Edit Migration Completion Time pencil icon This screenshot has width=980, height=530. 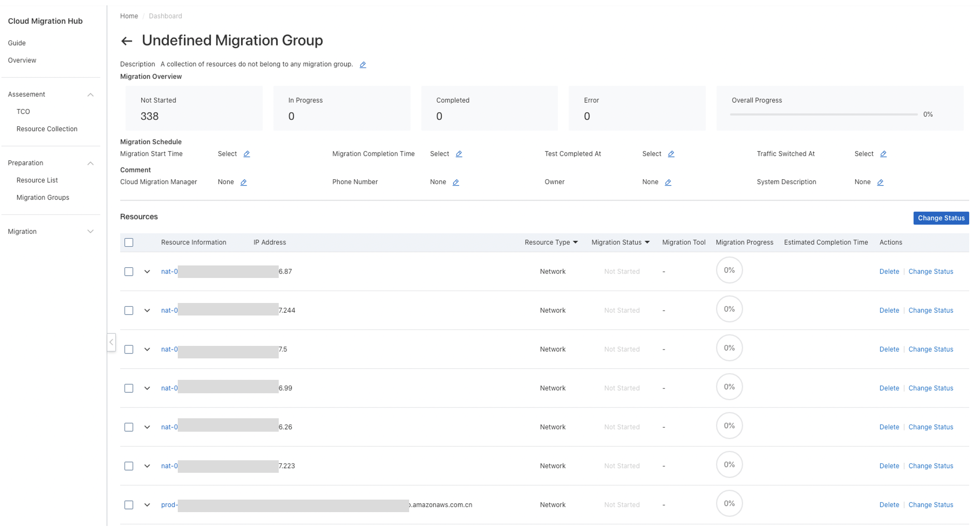tap(459, 154)
